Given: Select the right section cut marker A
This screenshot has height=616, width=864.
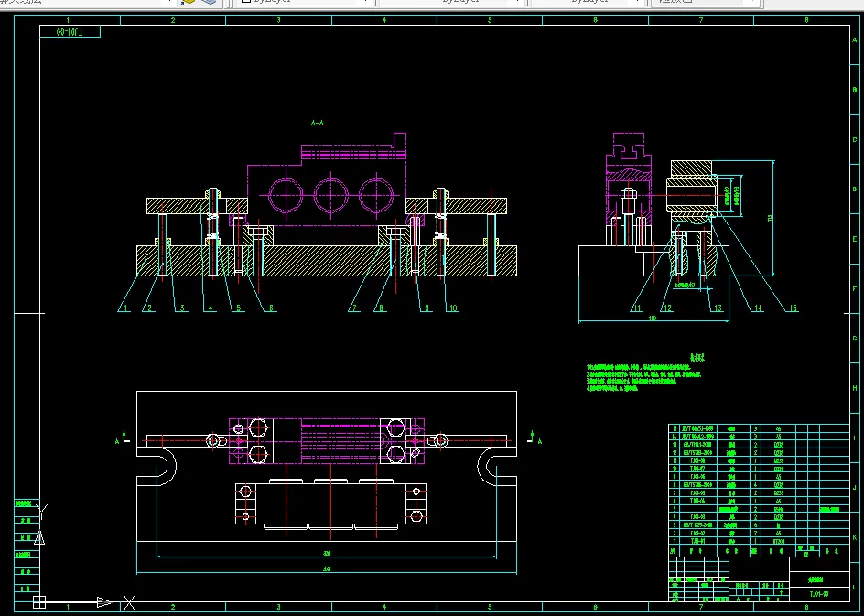Looking at the screenshot, I should [x=534, y=438].
